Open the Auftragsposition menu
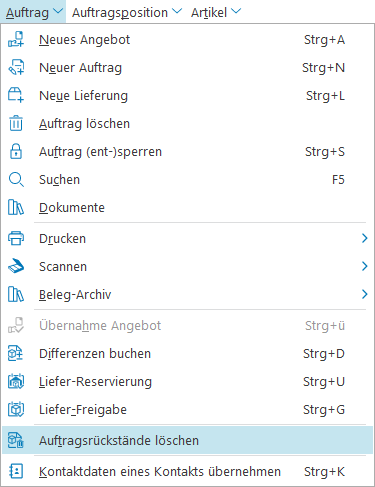 point(127,12)
